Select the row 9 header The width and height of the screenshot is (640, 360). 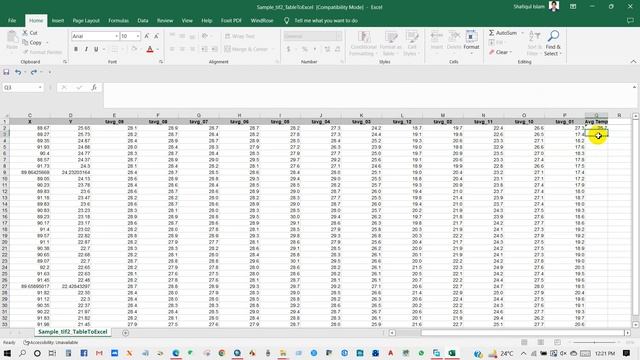coord(4,173)
